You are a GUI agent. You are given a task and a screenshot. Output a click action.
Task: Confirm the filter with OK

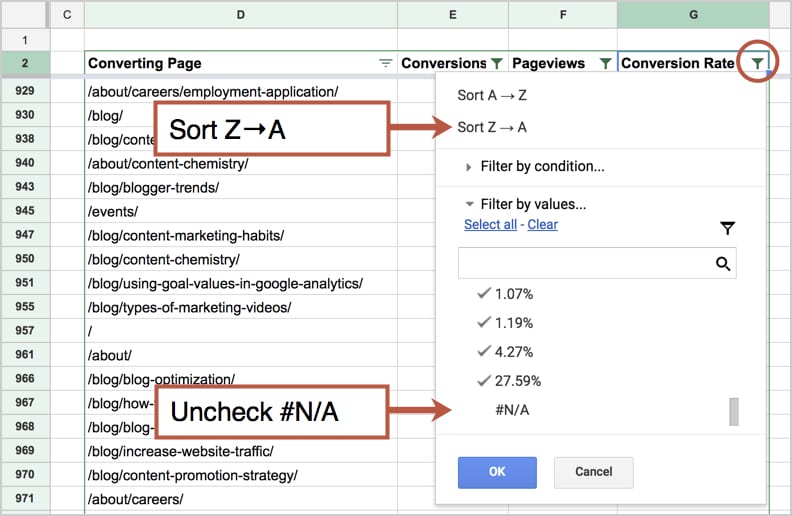(x=497, y=472)
